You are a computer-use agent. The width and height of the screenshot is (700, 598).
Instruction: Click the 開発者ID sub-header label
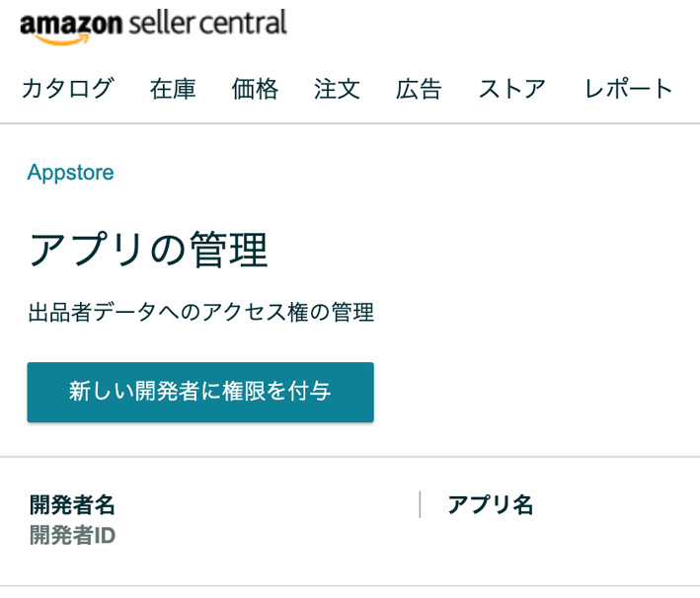coord(72,535)
